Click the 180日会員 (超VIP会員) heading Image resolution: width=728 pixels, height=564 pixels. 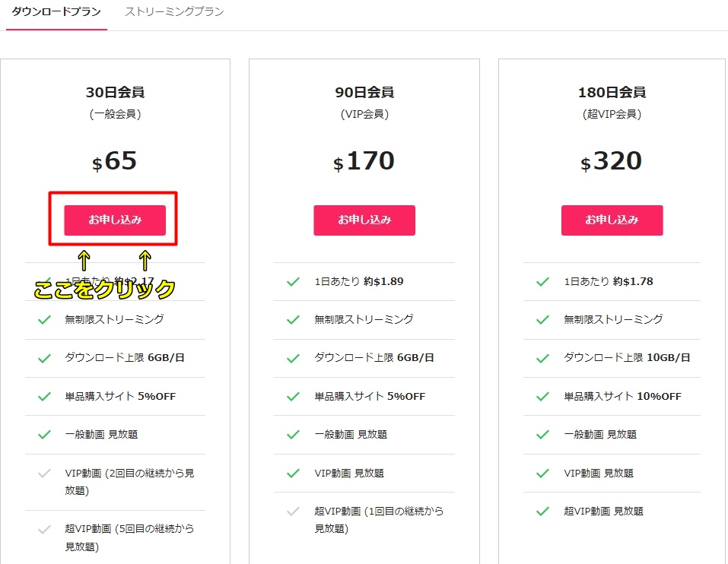coord(612,93)
